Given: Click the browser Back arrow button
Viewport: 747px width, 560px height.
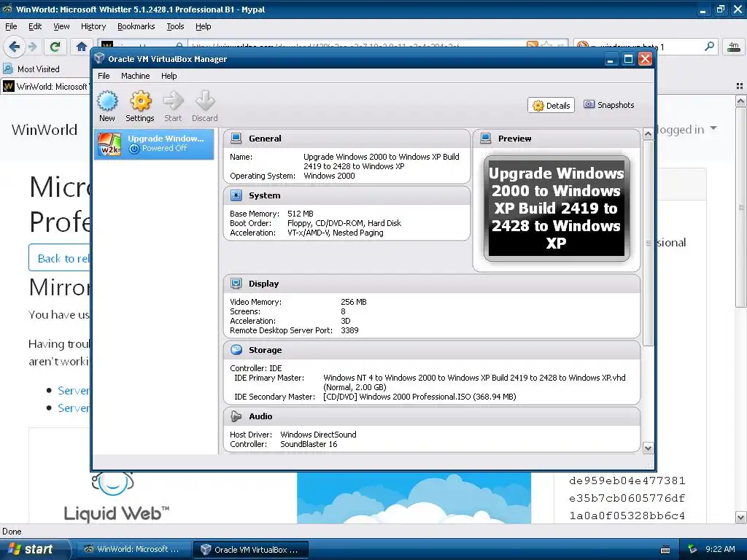Looking at the screenshot, I should click(15, 46).
